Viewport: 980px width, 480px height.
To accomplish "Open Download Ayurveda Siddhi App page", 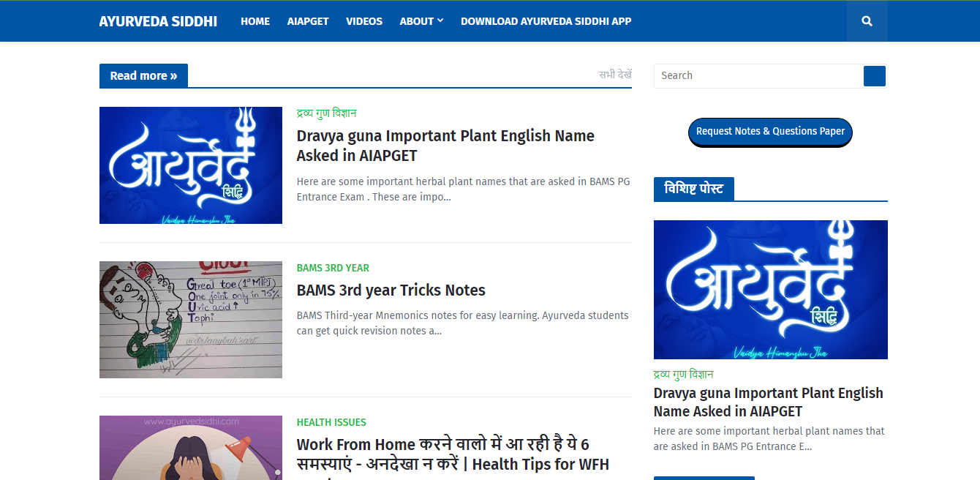I will [x=546, y=21].
